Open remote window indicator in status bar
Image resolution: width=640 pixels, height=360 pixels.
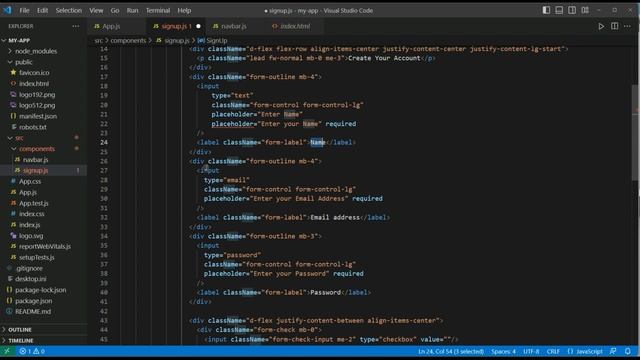tap(7, 351)
